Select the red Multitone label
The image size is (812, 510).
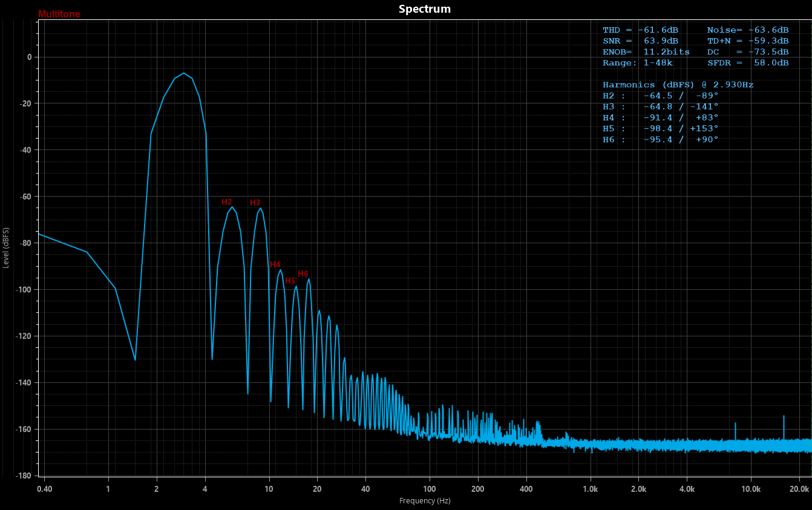point(59,14)
